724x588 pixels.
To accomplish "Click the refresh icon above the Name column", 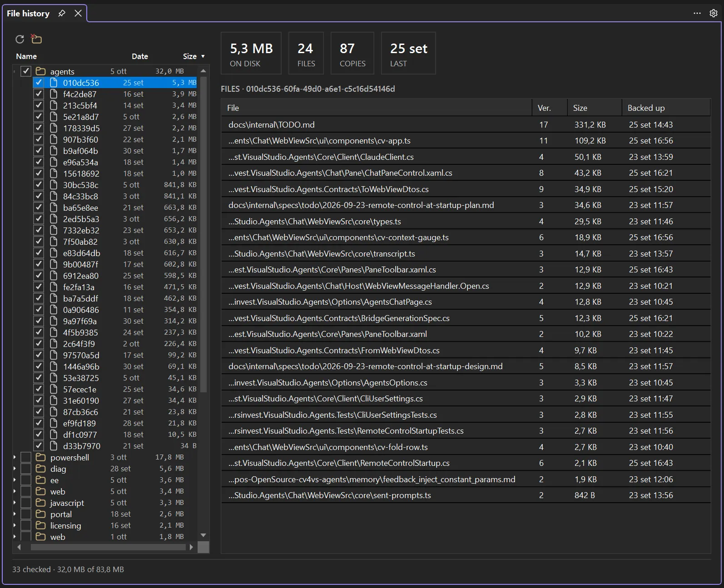I will 20,40.
